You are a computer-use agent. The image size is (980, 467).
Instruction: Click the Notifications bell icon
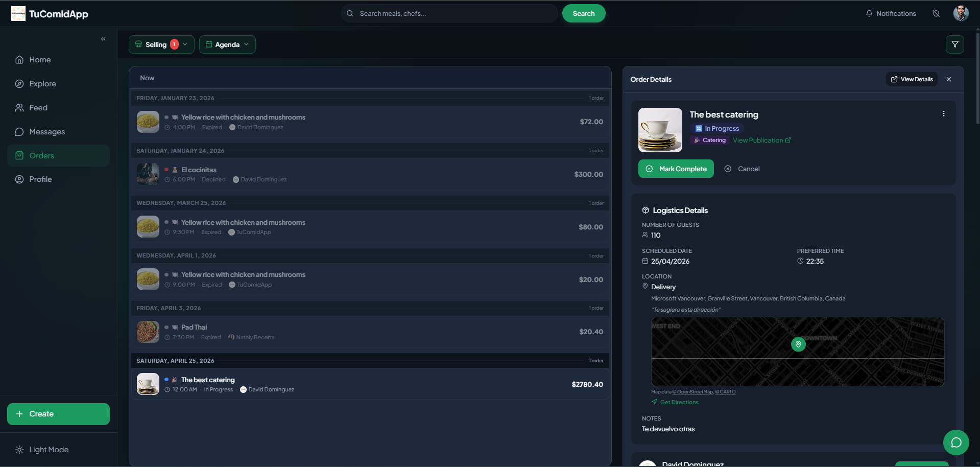pos(869,13)
